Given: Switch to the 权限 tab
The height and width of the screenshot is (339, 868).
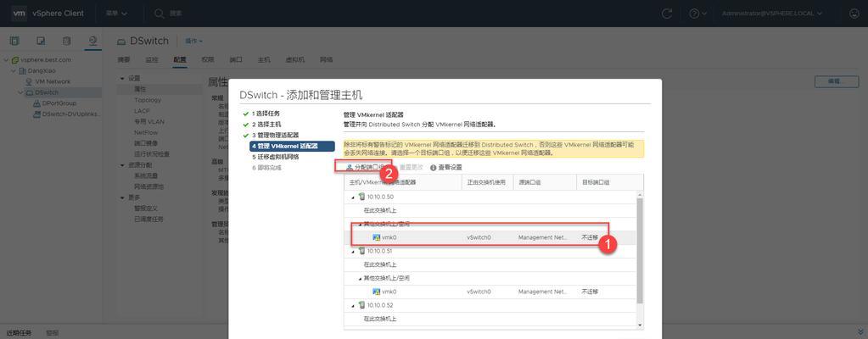Looking at the screenshot, I should 208,59.
